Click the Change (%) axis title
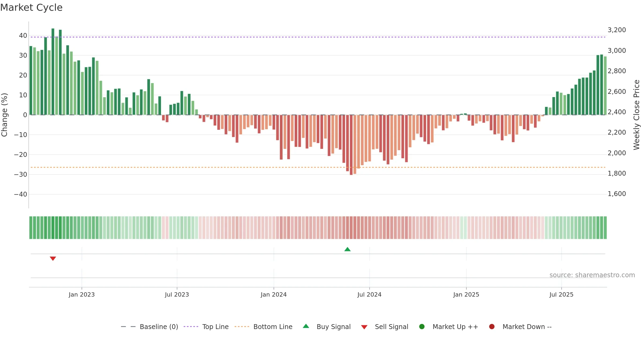Screen dimensions: 644x362 [4, 115]
